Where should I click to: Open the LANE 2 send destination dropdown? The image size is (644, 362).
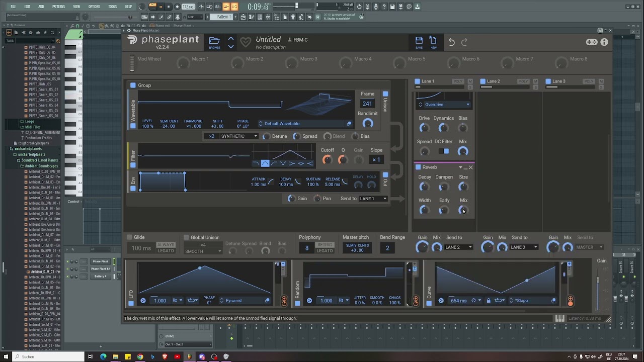coord(458,247)
